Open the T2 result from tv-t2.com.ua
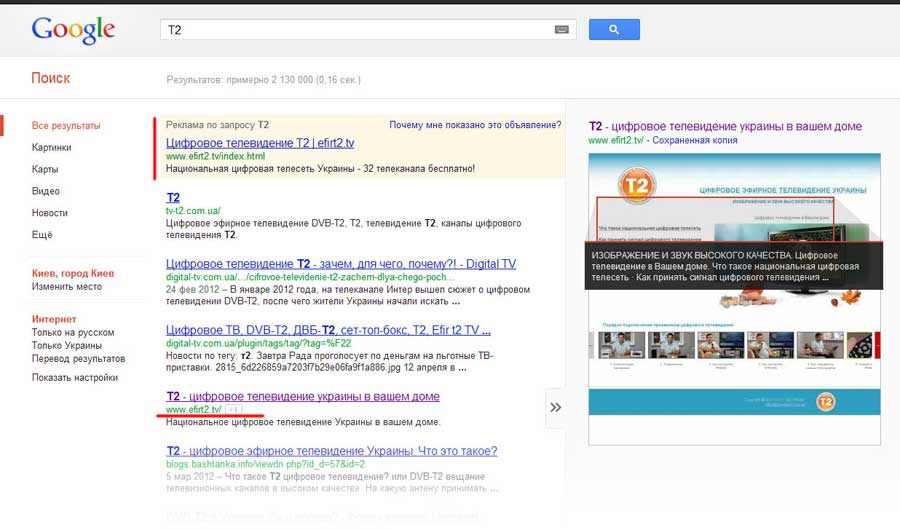900x530 pixels. [x=173, y=198]
